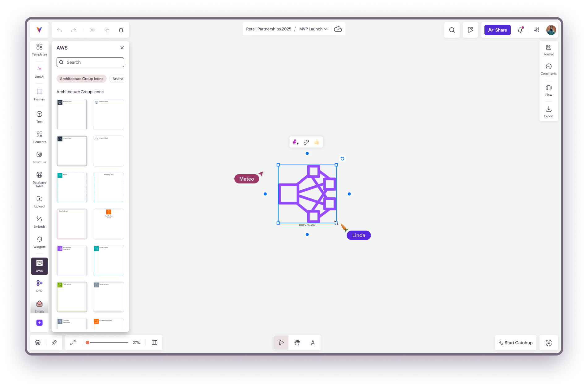Enter fullscreen with the expand arrows icon
Screen dimensions: 588x388
tap(73, 343)
